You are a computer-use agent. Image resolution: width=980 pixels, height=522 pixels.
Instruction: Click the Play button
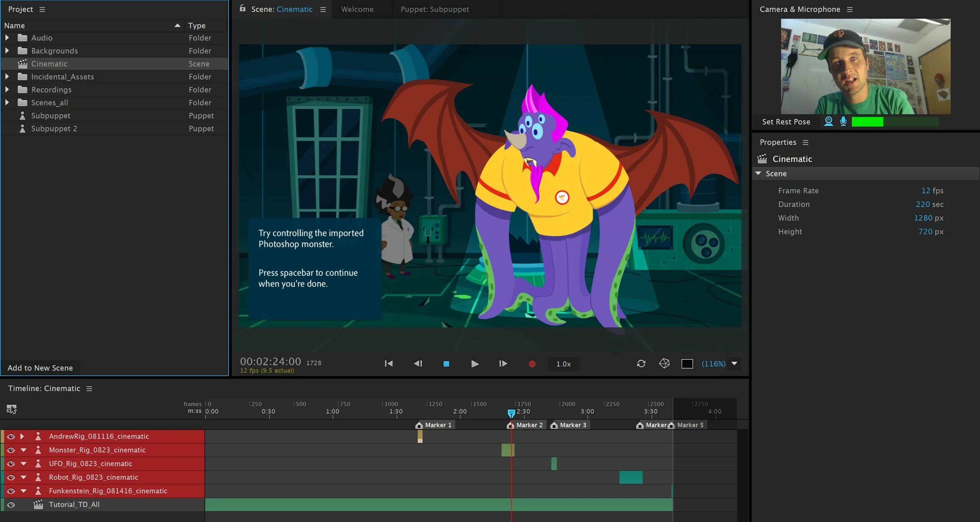pyautogui.click(x=474, y=364)
